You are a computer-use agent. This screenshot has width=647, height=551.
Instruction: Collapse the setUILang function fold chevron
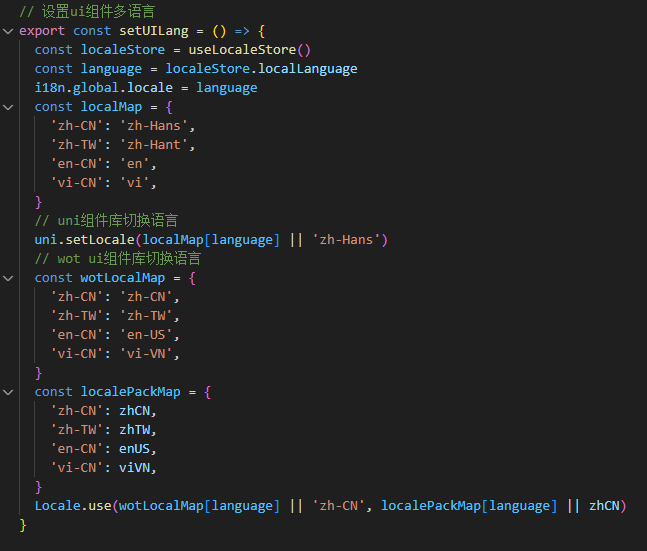pyautogui.click(x=8, y=31)
